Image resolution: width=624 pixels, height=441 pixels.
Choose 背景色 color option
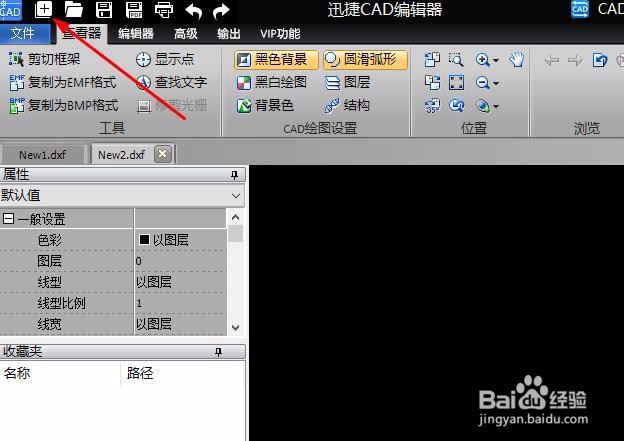265,105
